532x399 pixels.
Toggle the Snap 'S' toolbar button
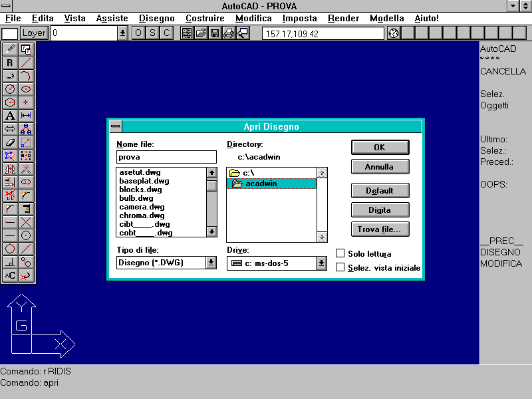pos(152,33)
